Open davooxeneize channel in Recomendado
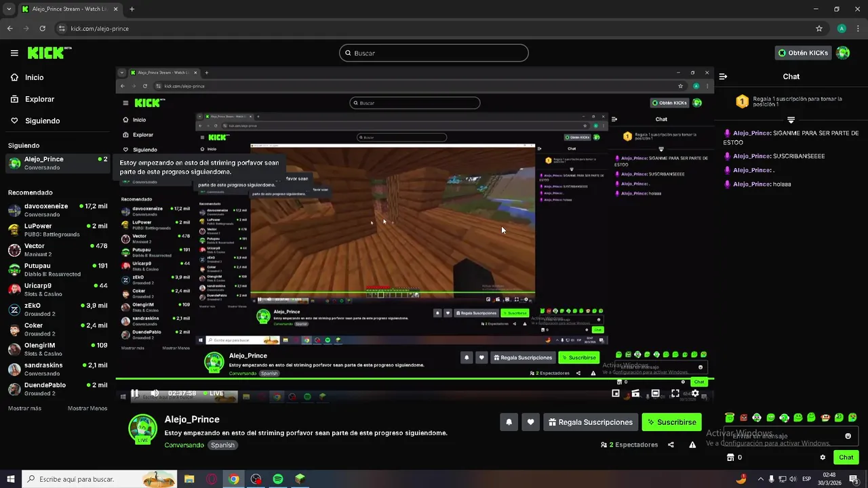The image size is (868, 488). [58, 210]
